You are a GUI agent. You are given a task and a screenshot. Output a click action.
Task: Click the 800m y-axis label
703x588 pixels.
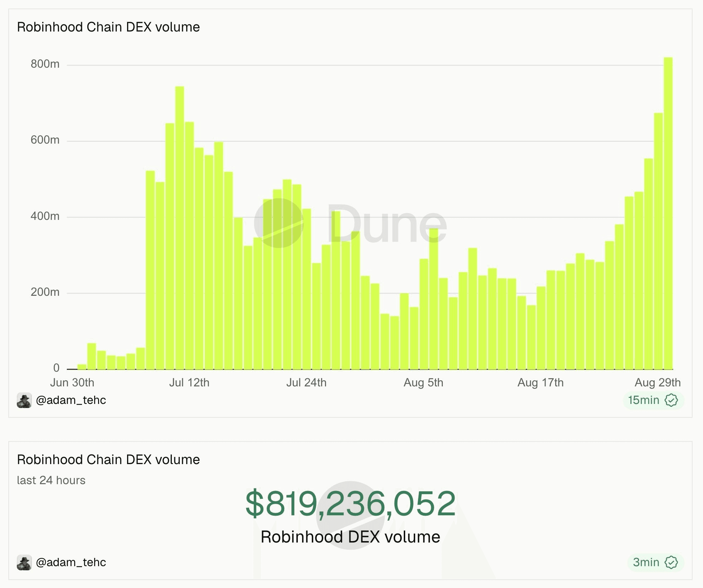pyautogui.click(x=45, y=64)
